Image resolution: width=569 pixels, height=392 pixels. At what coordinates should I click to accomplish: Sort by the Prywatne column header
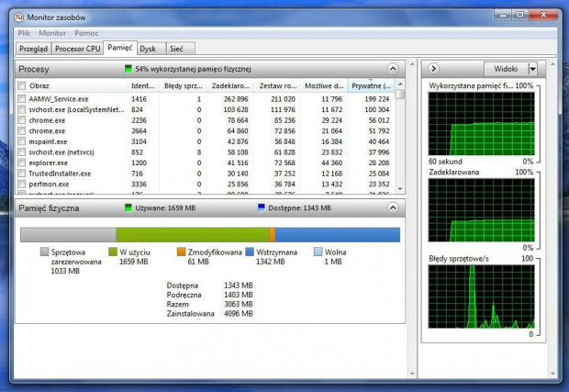click(371, 85)
